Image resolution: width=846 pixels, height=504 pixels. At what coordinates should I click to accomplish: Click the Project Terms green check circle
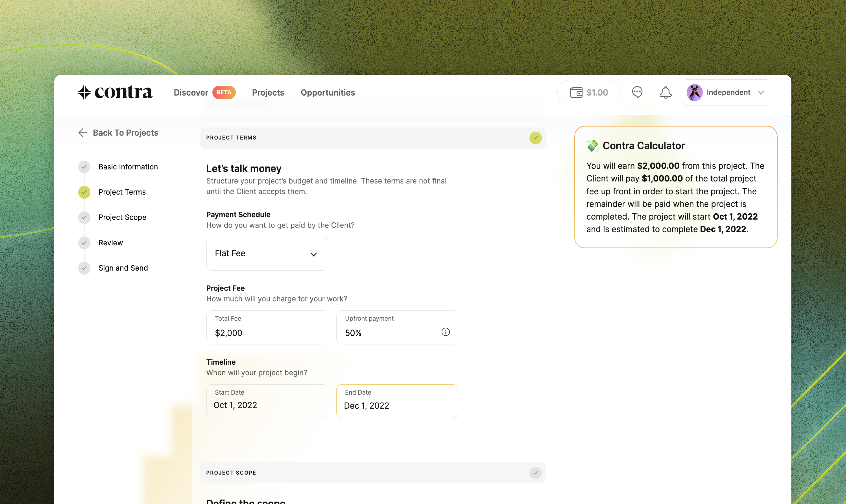click(84, 192)
